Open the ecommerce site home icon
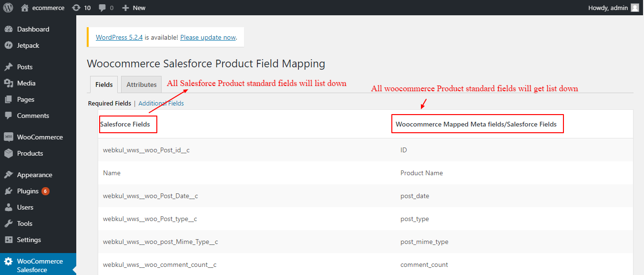The image size is (644, 275). (x=25, y=8)
